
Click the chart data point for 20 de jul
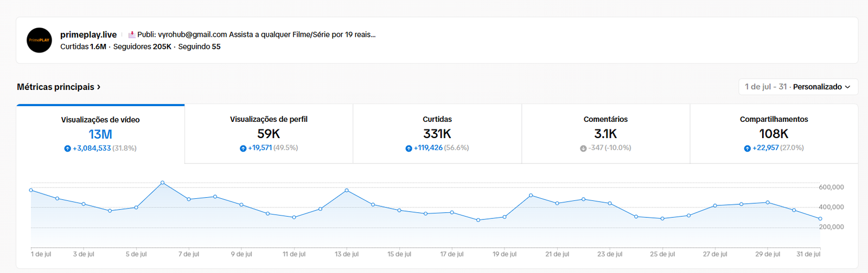[531, 195]
